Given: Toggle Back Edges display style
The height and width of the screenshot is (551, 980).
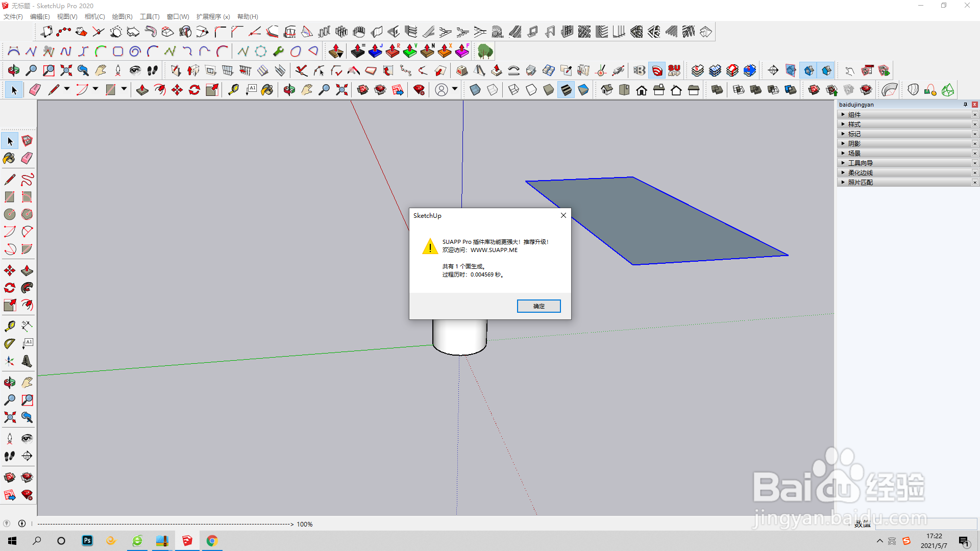Looking at the screenshot, I should 493,90.
